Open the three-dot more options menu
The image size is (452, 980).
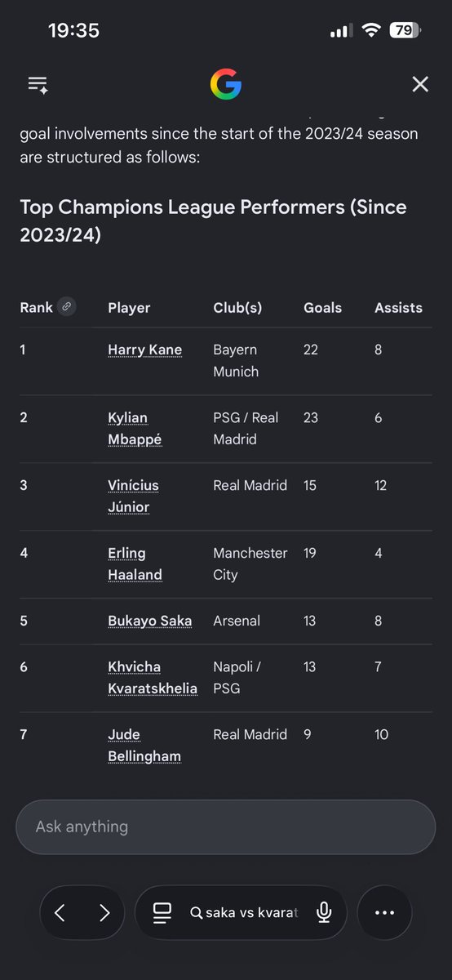point(384,913)
